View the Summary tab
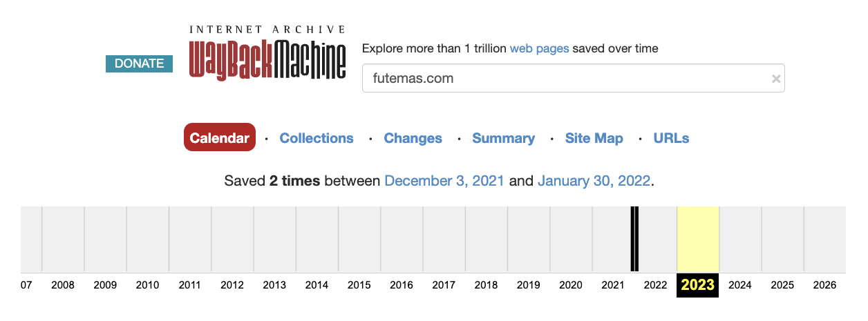Screen dimensions: 868x321 pyautogui.click(x=503, y=138)
